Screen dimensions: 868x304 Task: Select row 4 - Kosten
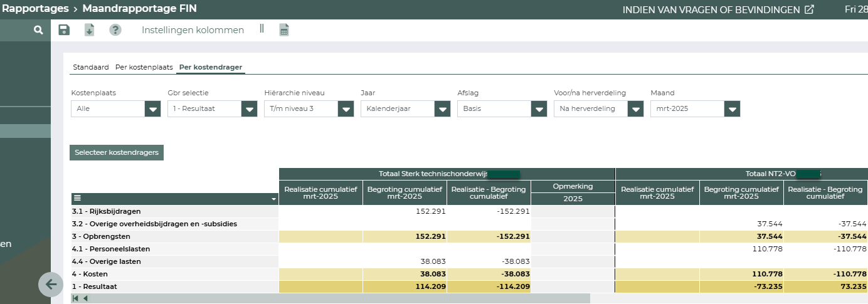pyautogui.click(x=175, y=274)
